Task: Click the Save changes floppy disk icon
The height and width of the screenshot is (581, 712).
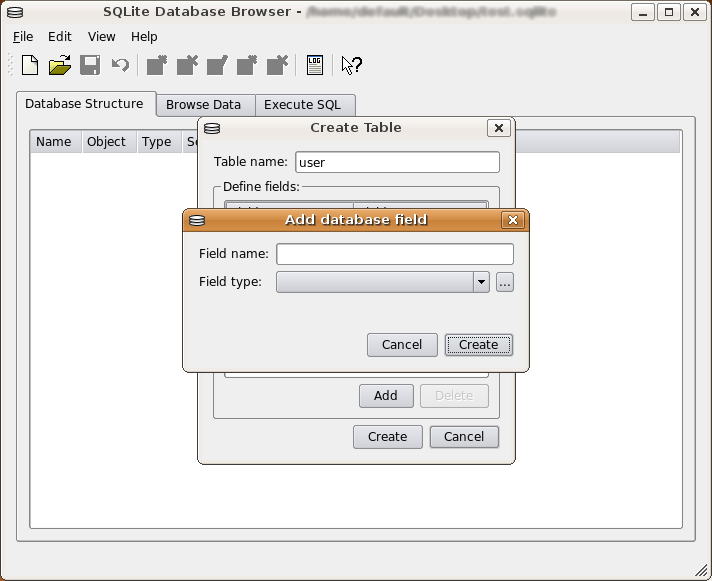Action: 90,66
